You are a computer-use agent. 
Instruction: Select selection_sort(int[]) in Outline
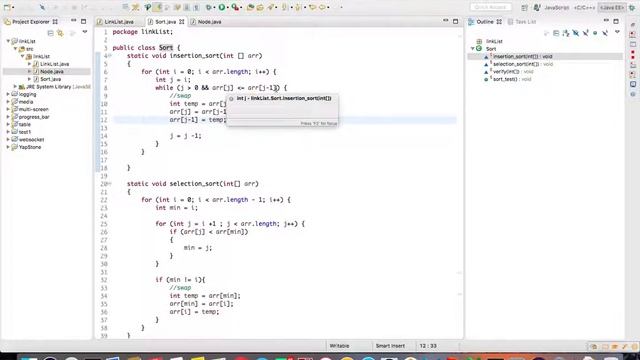tap(522, 64)
